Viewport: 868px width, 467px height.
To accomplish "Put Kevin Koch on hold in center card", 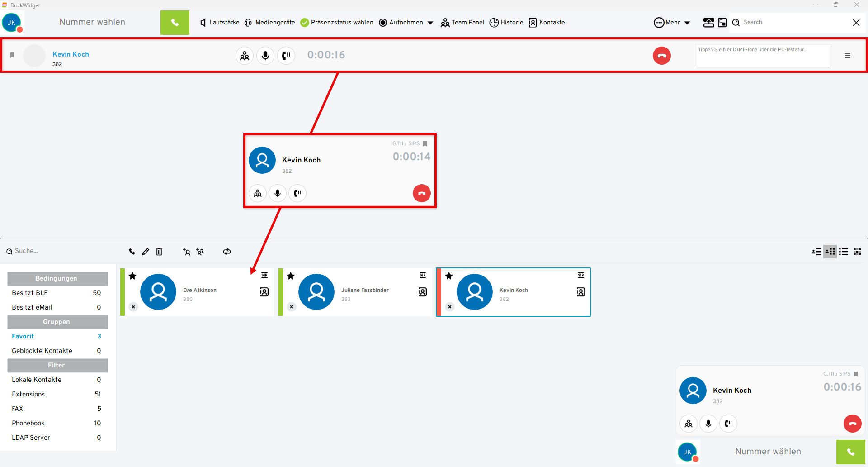I will click(297, 193).
